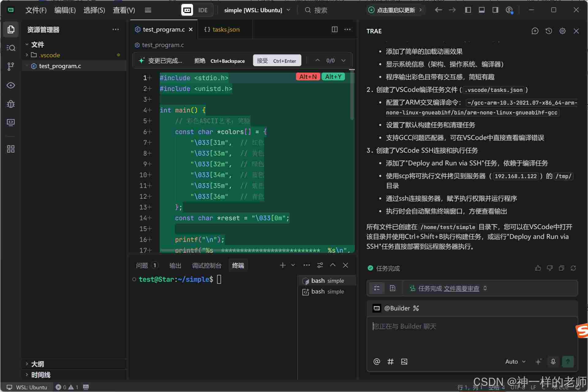Expand the .vscode folder
Viewport: 588px width, 392px height.
[49, 55]
